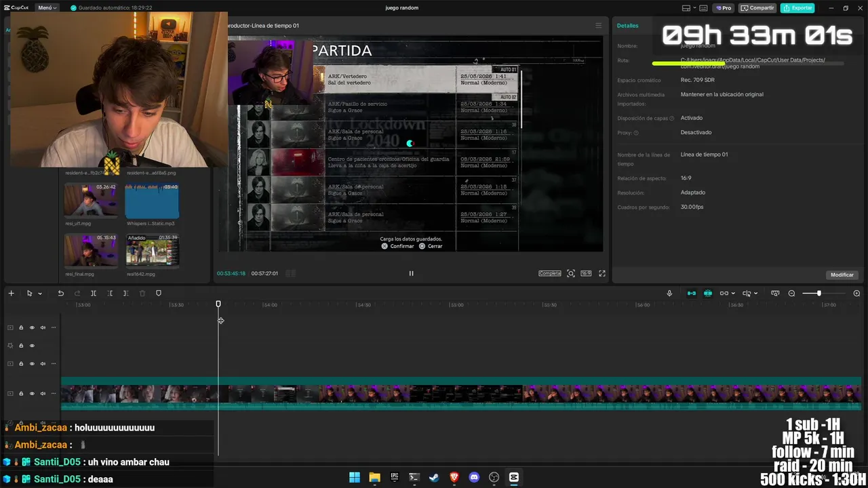
Task: Select the resi_ult.mpg media thumbnail
Action: pyautogui.click(x=90, y=200)
